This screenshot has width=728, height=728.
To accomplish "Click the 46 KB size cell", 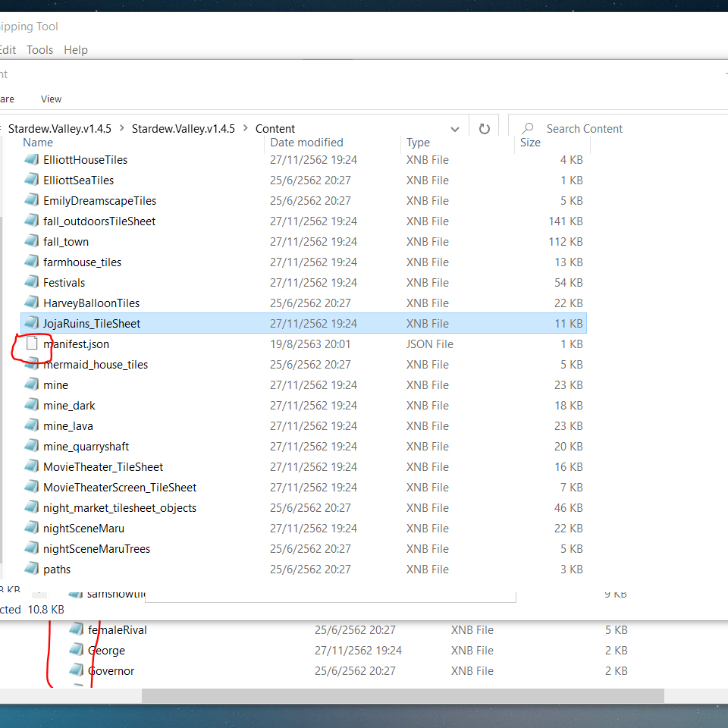I will pyautogui.click(x=568, y=507).
